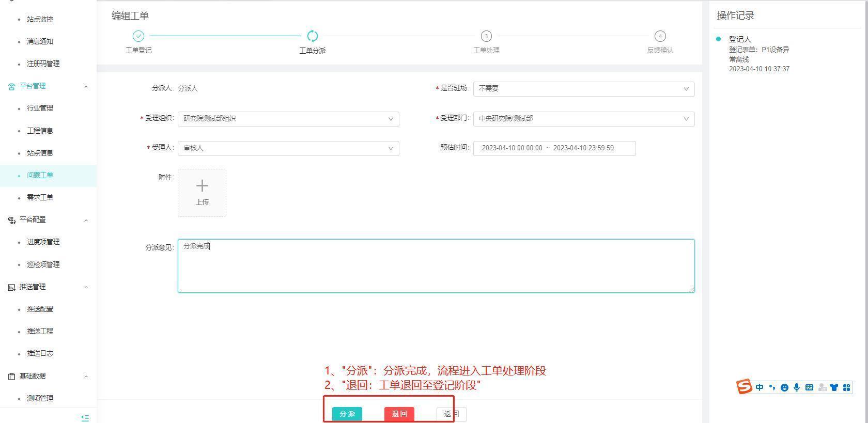Open the 是否驻场 dropdown

point(583,89)
